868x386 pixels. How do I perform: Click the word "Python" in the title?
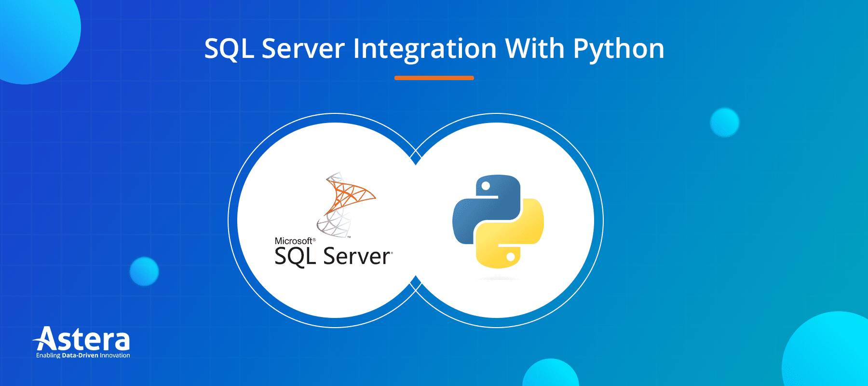(x=618, y=49)
